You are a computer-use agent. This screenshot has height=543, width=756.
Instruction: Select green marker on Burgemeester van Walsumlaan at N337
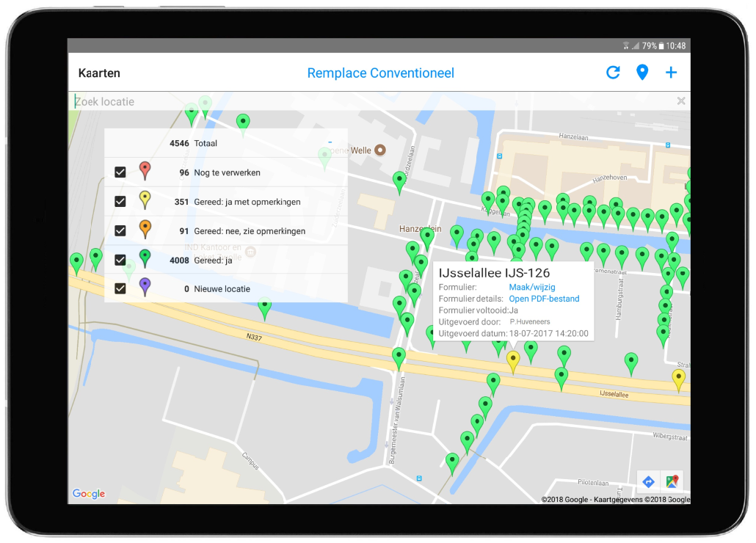399,359
